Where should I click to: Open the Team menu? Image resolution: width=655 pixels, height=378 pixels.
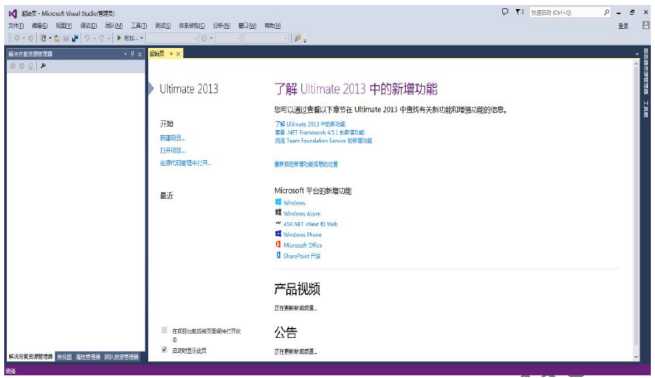(x=114, y=26)
